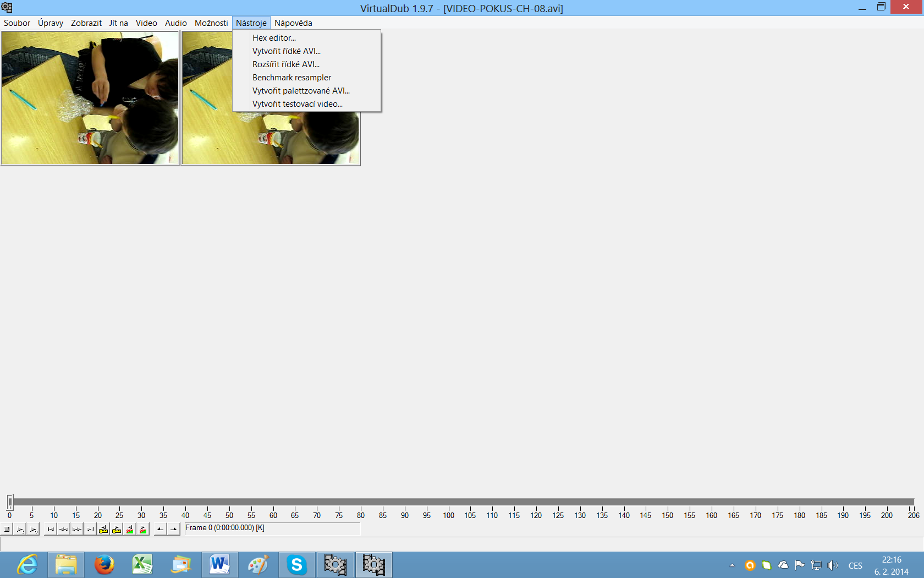
Task: Restore down the VirtualDub window
Action: pos(881,7)
